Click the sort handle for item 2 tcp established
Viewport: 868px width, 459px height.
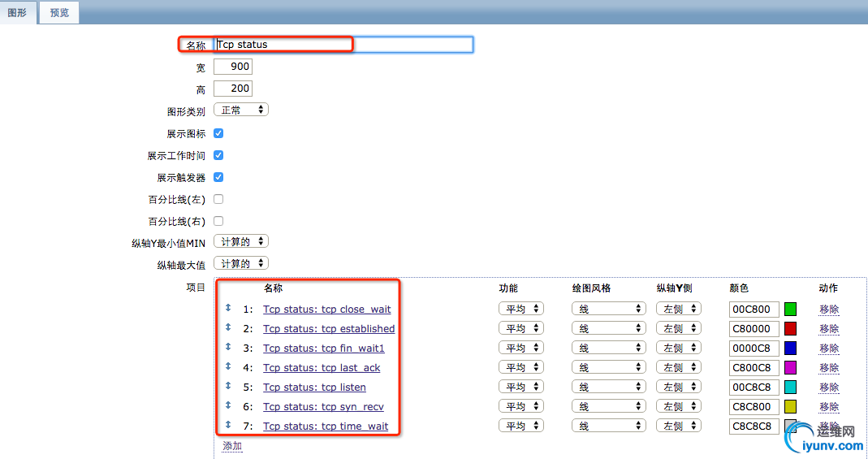[x=228, y=327]
